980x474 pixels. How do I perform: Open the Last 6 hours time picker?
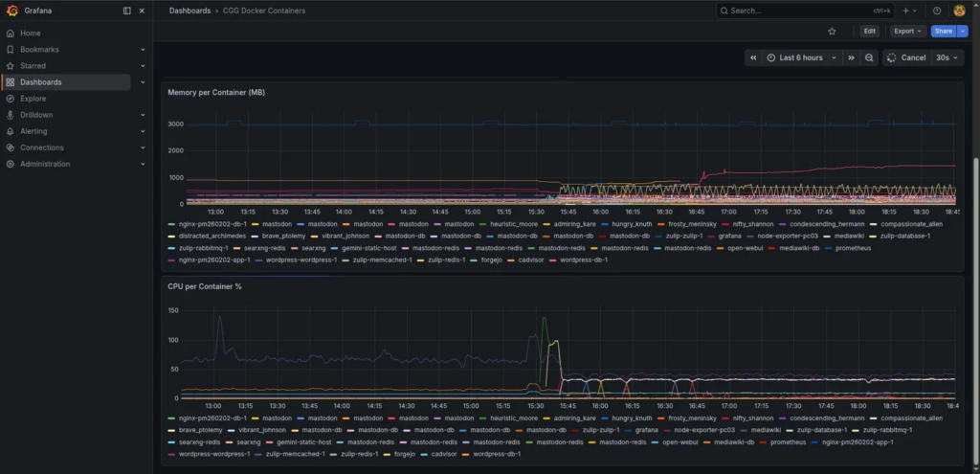800,57
